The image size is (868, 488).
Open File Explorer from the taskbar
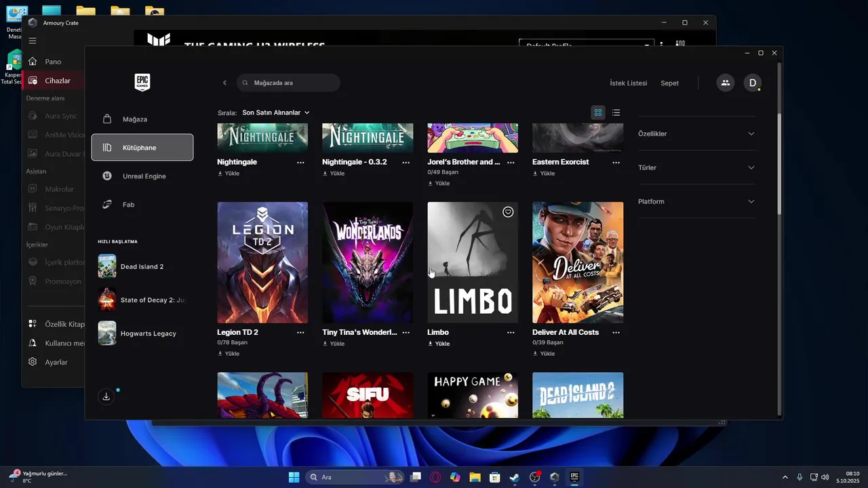coord(475,477)
